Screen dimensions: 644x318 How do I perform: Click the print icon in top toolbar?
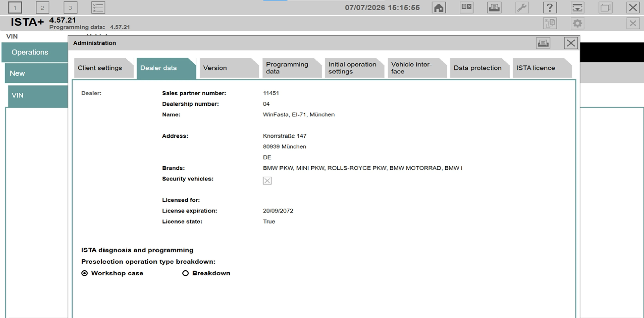coord(494,8)
